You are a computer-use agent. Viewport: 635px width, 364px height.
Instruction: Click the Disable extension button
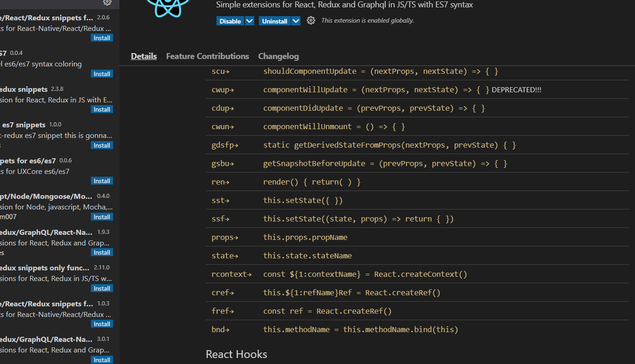[x=230, y=21]
